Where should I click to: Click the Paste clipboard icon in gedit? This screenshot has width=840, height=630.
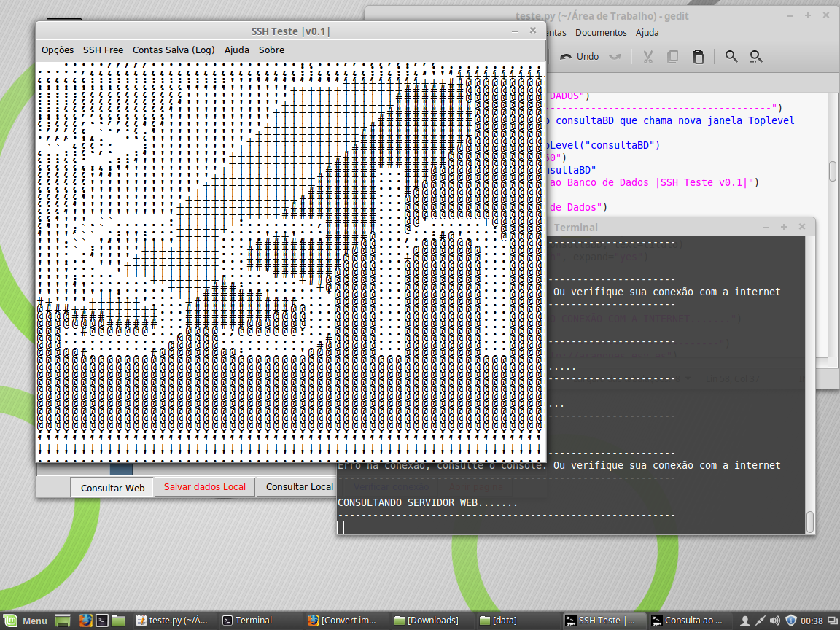click(698, 57)
